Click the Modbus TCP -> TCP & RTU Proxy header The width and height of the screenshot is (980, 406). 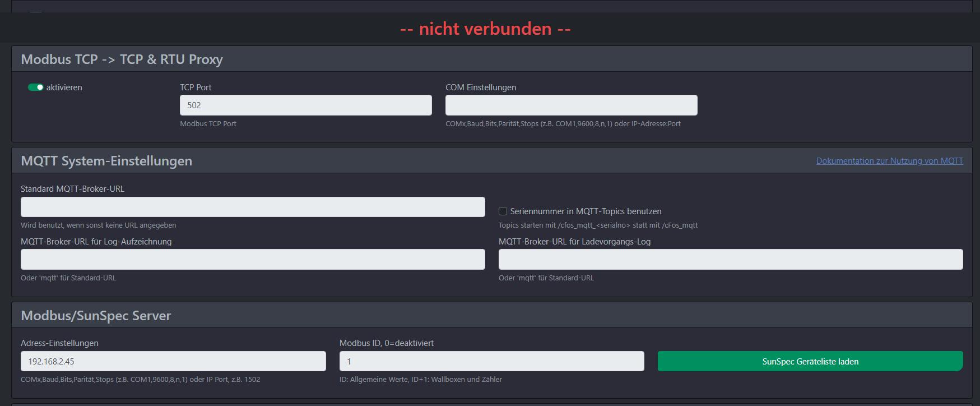click(x=122, y=59)
